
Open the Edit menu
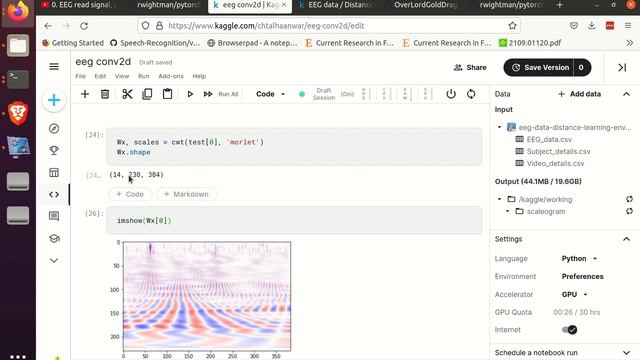point(100,76)
